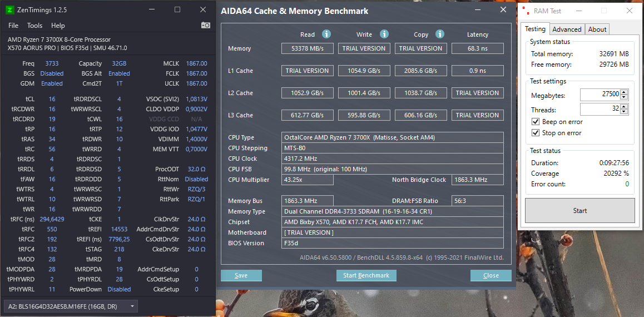Open ZenTimings File menu
This screenshot has height=317, width=644.
pyautogui.click(x=13, y=26)
